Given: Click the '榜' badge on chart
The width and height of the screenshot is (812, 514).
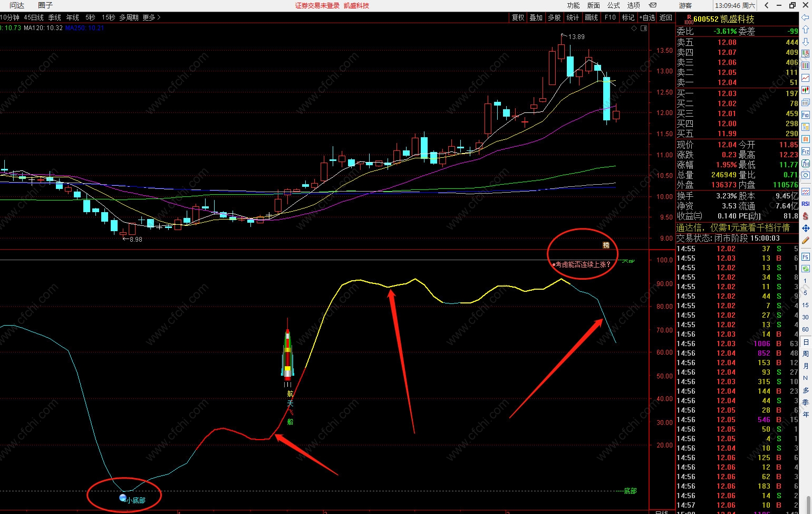Looking at the screenshot, I should click(606, 245).
